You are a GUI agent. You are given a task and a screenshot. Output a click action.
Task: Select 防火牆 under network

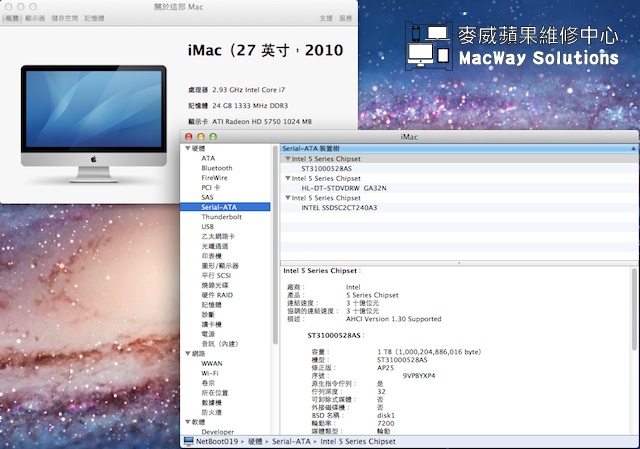click(211, 412)
